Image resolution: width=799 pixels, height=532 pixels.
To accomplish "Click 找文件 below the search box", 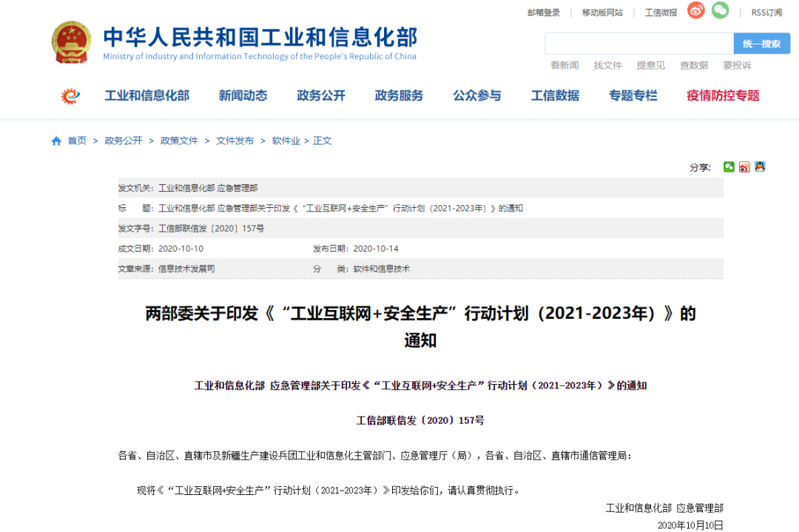I will click(x=607, y=64).
